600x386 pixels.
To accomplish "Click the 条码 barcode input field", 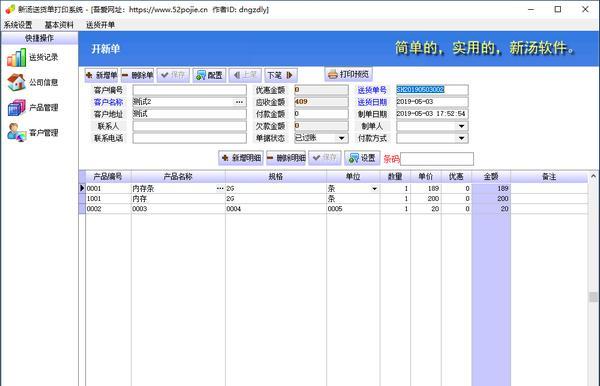I will [x=437, y=159].
